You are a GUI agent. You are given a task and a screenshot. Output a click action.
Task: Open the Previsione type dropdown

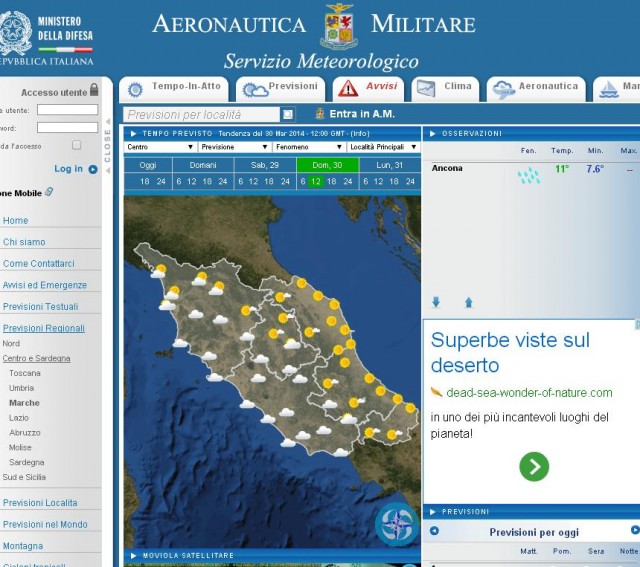pos(234,147)
